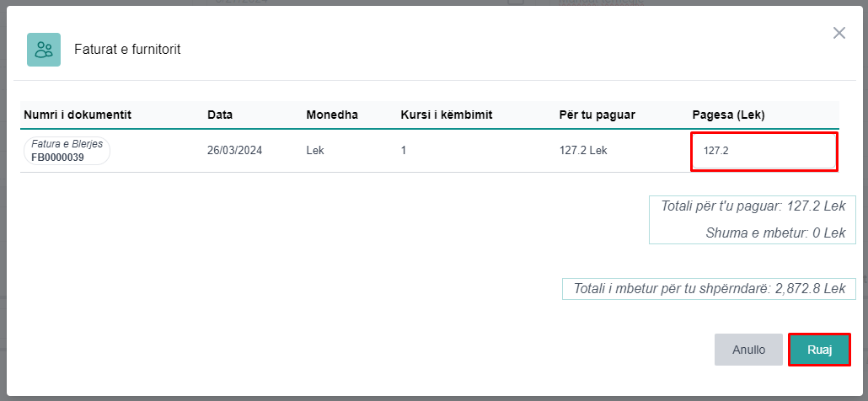Click the Pagesa (Lek) column header

(x=728, y=115)
